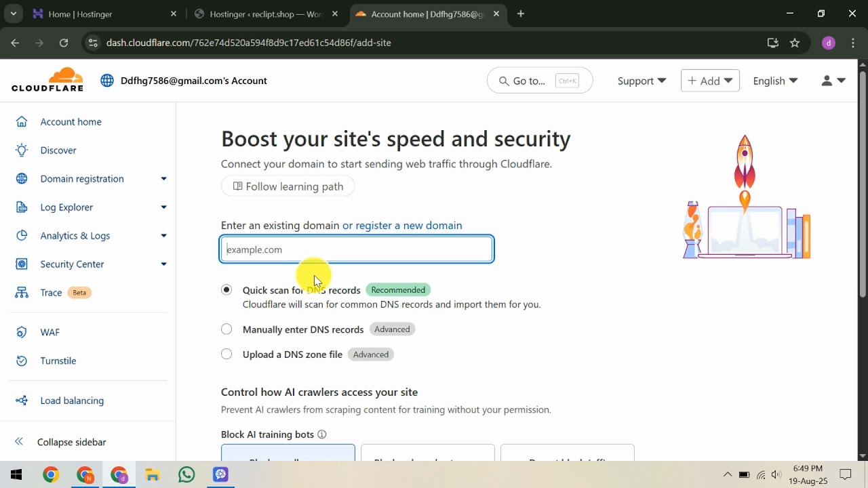Click the domain input field example.com
This screenshot has width=868, height=488.
tap(357, 249)
